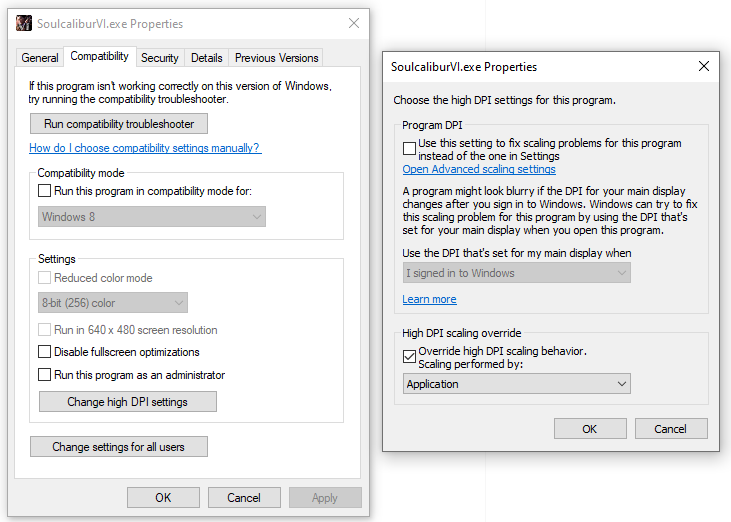Click Run compatibility troubleshooter button
Image resolution: width=731 pixels, height=522 pixels.
point(119,124)
